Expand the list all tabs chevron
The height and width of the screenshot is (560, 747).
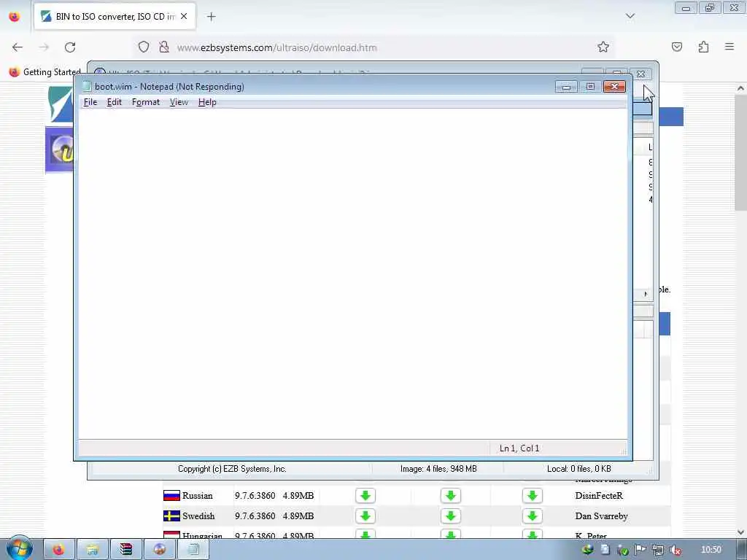(630, 16)
